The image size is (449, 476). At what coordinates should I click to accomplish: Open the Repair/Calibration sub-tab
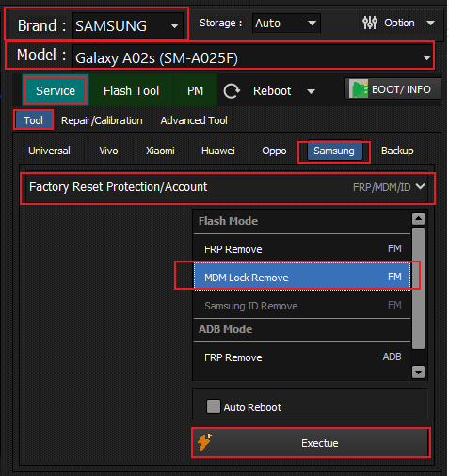pyautogui.click(x=102, y=120)
